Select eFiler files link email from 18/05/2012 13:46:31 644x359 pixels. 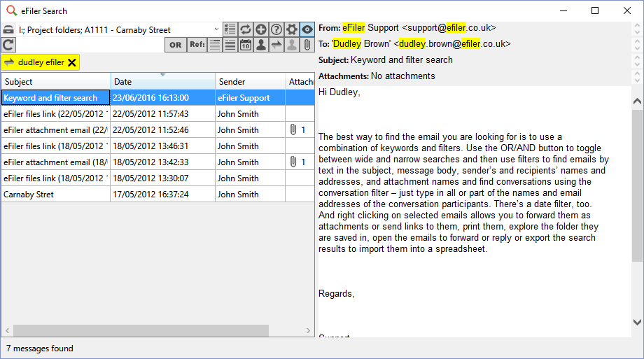(158, 146)
